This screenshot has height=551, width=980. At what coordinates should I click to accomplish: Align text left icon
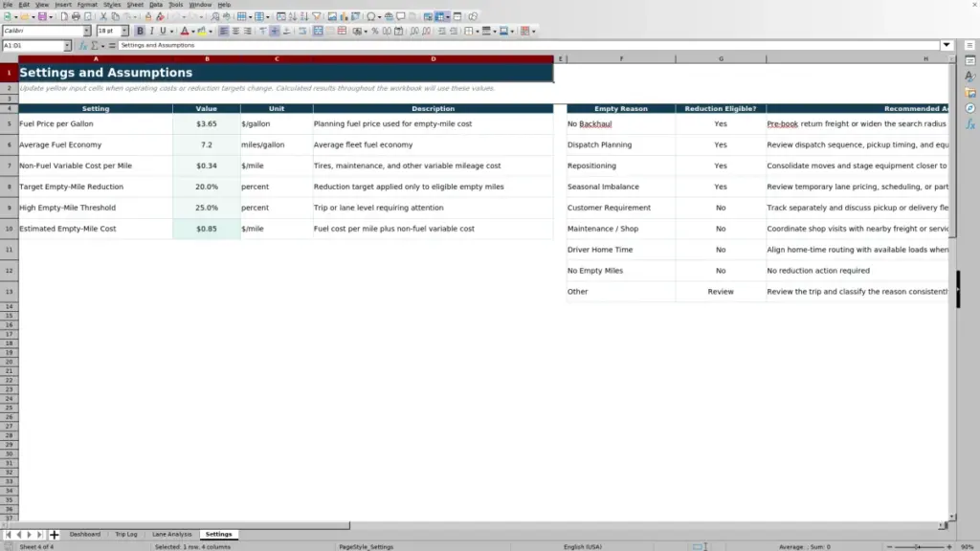tap(223, 31)
